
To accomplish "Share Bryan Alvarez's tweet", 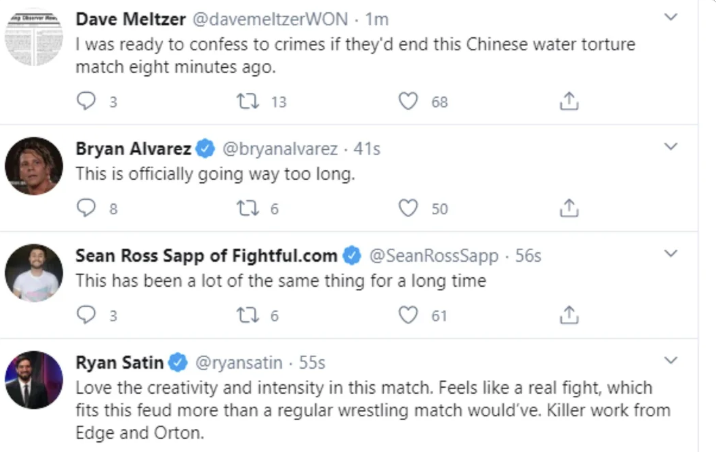I will click(x=569, y=208).
